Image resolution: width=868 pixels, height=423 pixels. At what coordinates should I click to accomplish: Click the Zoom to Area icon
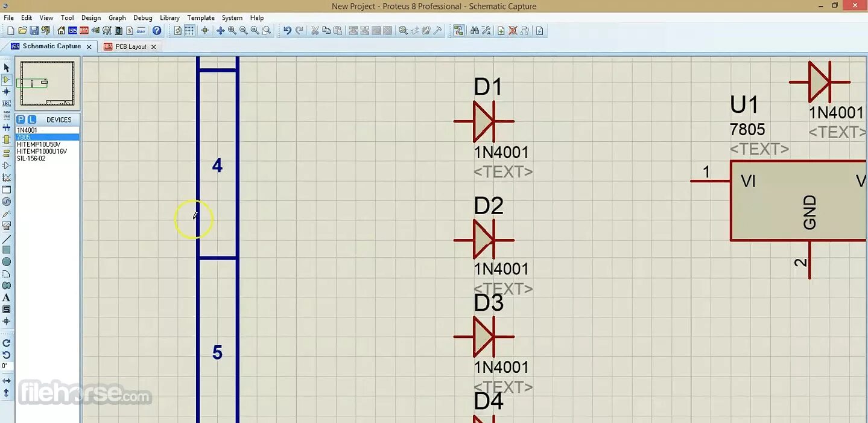(266, 31)
